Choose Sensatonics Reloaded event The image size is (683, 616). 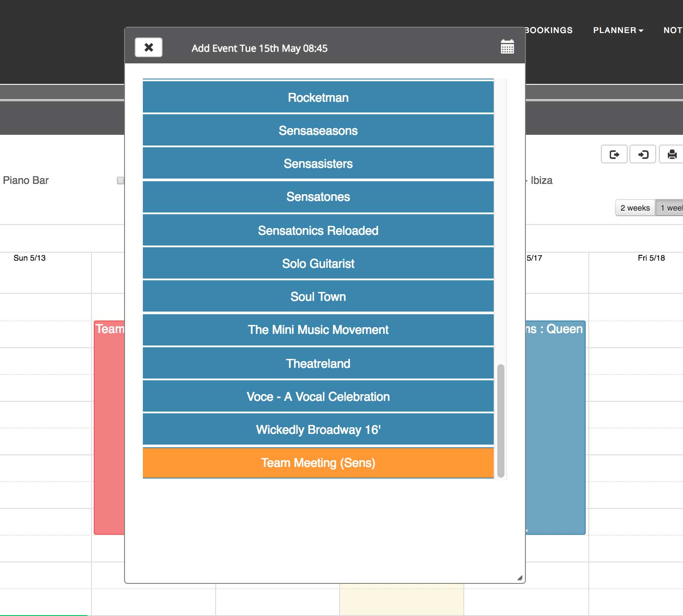[318, 231]
